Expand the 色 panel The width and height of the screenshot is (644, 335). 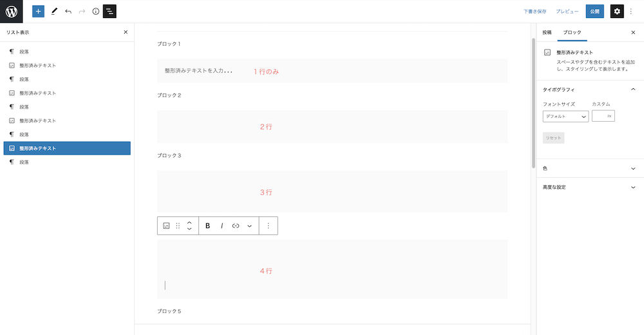[590, 169]
